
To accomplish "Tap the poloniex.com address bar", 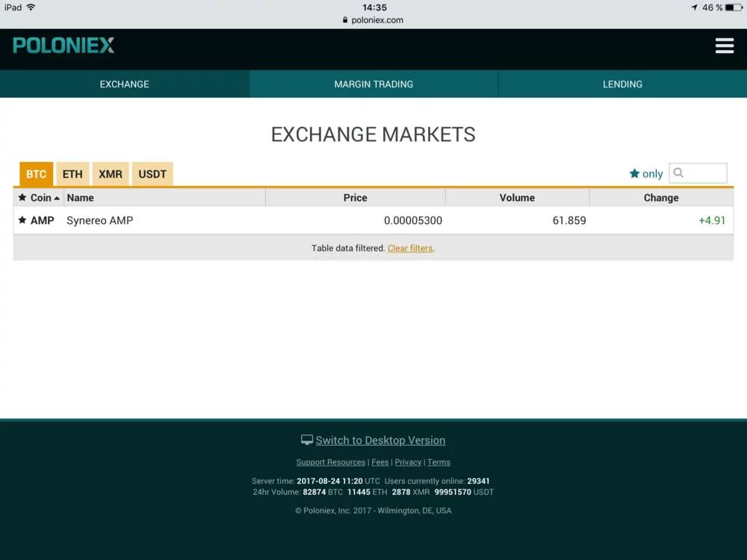I will (x=373, y=20).
